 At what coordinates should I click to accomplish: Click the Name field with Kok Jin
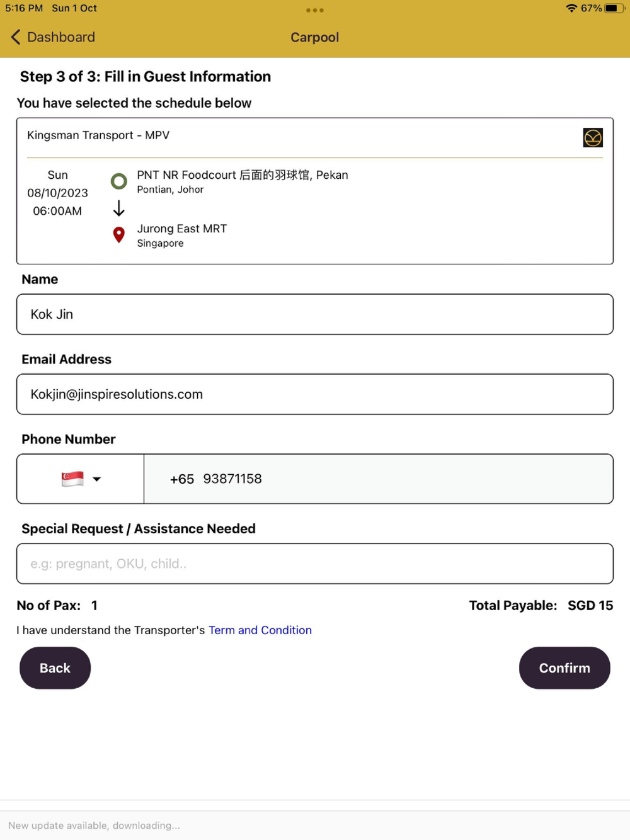pyautogui.click(x=314, y=314)
